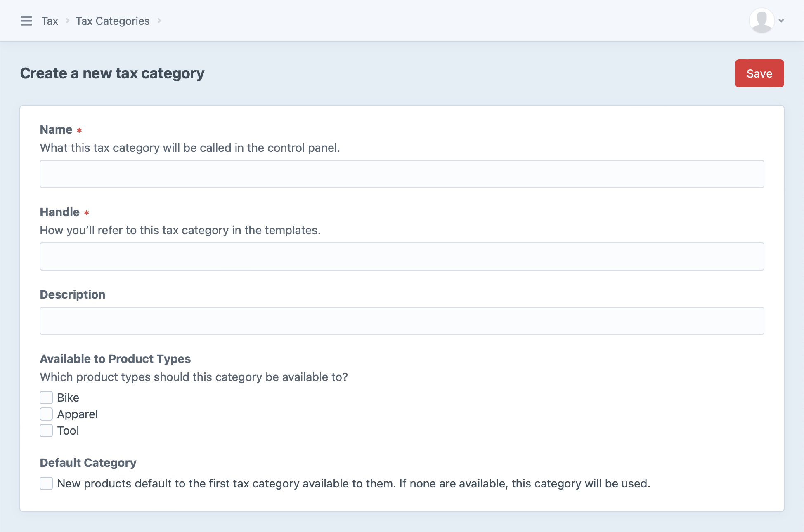This screenshot has width=804, height=532.
Task: Click the breadcrumb chevron after Tax Categories
Action: [159, 21]
